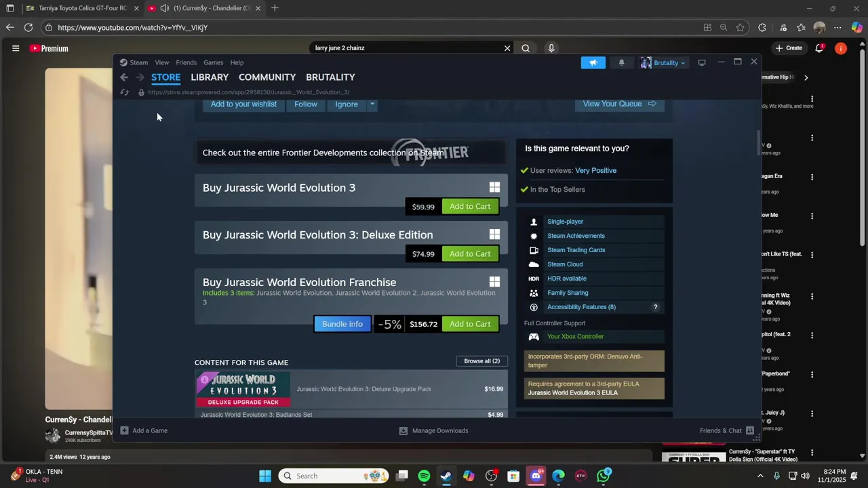The height and width of the screenshot is (488, 868).
Task: Clear the YouTube search box
Action: pos(507,48)
